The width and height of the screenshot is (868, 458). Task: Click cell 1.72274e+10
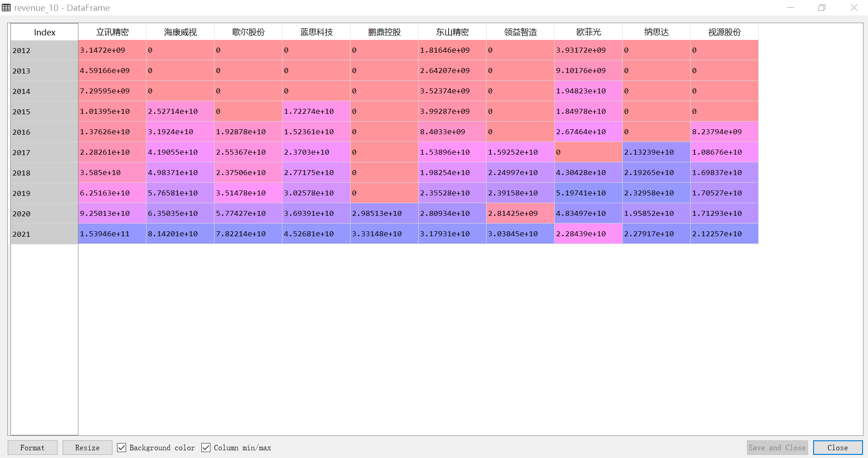pyautogui.click(x=317, y=112)
